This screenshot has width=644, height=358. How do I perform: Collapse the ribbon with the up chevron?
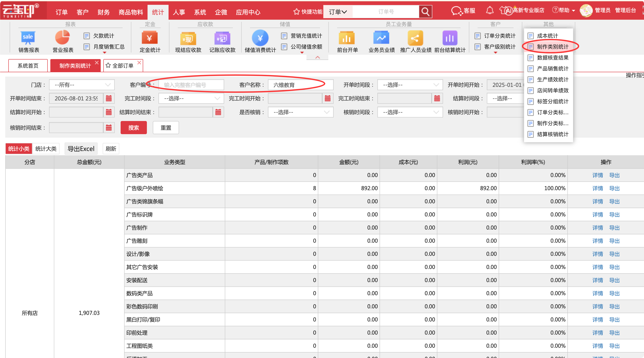[x=317, y=57]
